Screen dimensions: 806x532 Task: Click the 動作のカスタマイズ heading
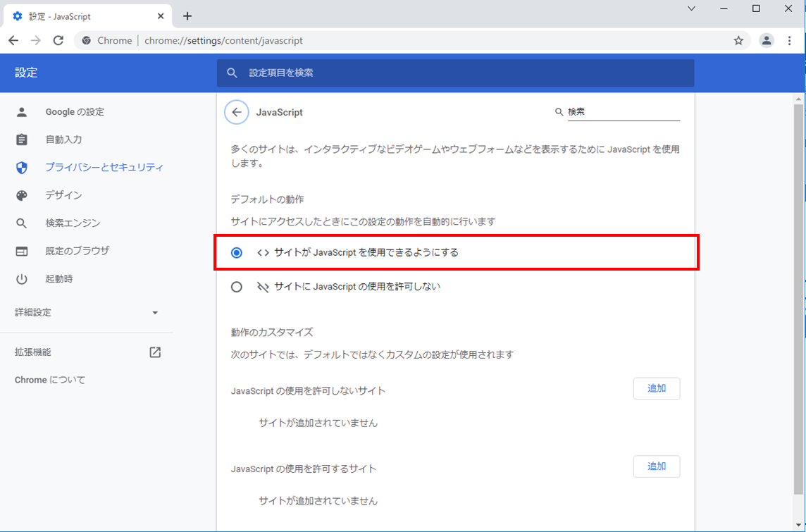[x=272, y=332]
